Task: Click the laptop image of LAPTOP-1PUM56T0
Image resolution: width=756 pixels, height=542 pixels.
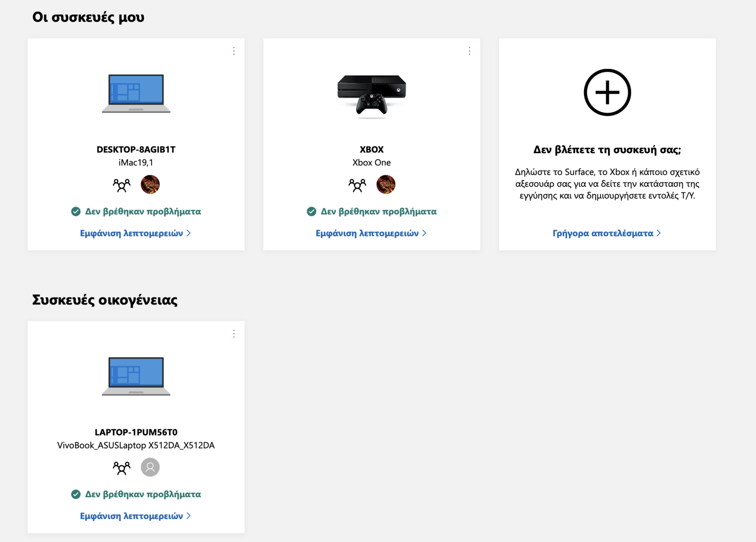Action: tap(136, 377)
